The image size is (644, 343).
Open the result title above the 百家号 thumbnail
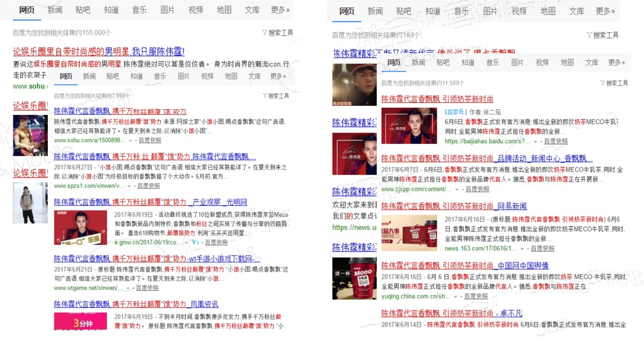(437, 99)
